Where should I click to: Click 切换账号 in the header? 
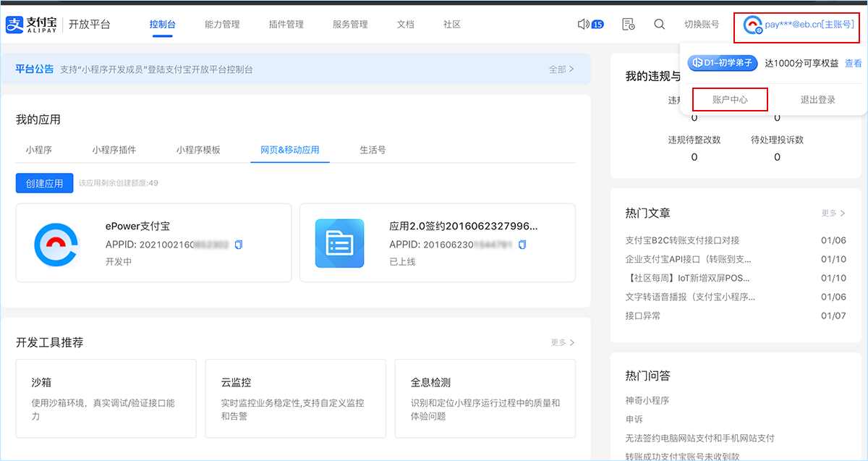702,25
